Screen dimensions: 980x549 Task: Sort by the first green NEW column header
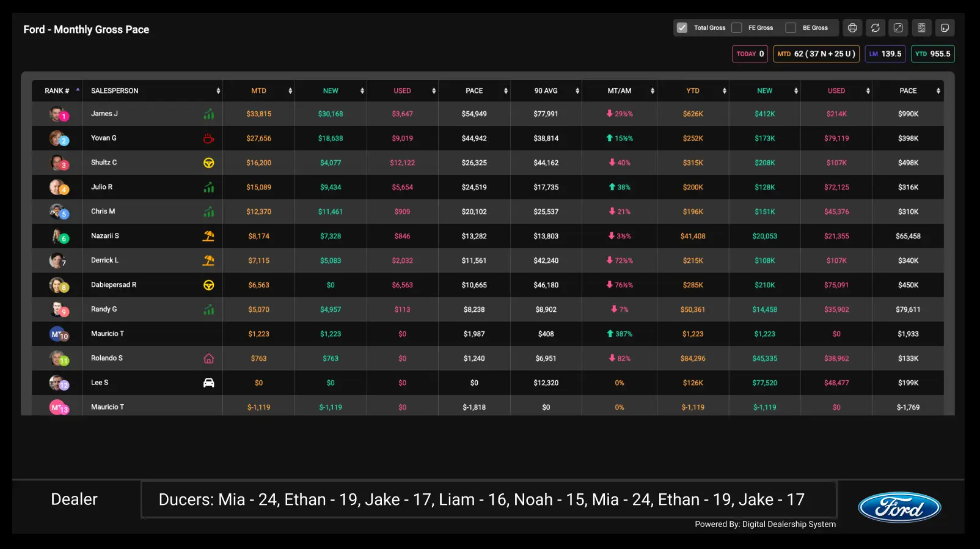pos(331,90)
